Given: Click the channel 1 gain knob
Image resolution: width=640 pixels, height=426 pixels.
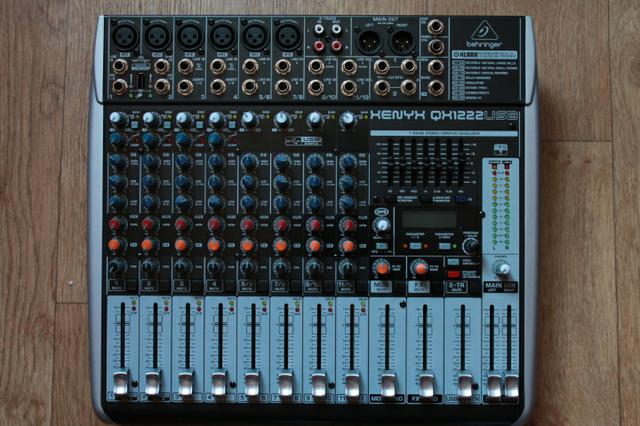Looking at the screenshot, I should 118,119.
